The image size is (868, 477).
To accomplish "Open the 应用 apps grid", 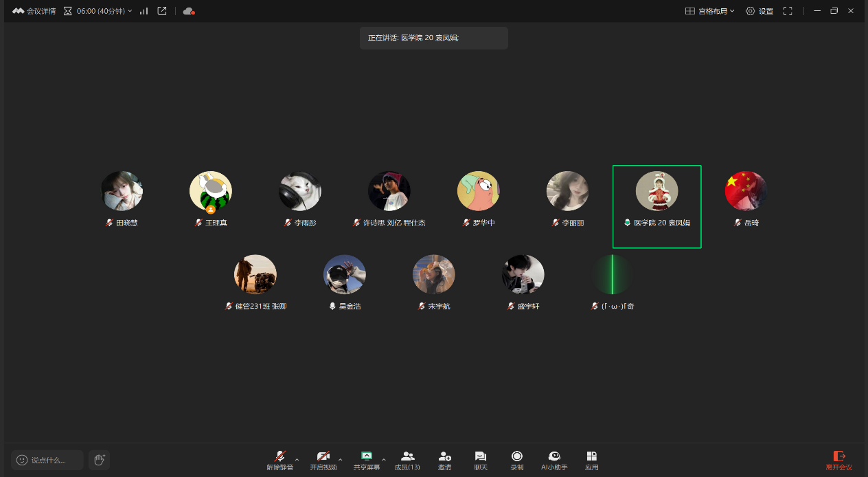I will click(x=591, y=461).
